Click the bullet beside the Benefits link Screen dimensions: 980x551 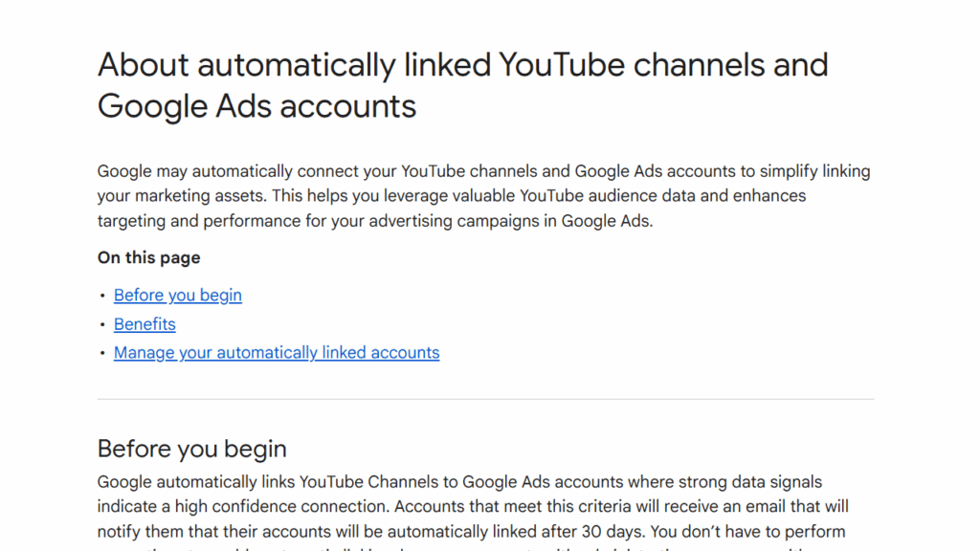(102, 325)
